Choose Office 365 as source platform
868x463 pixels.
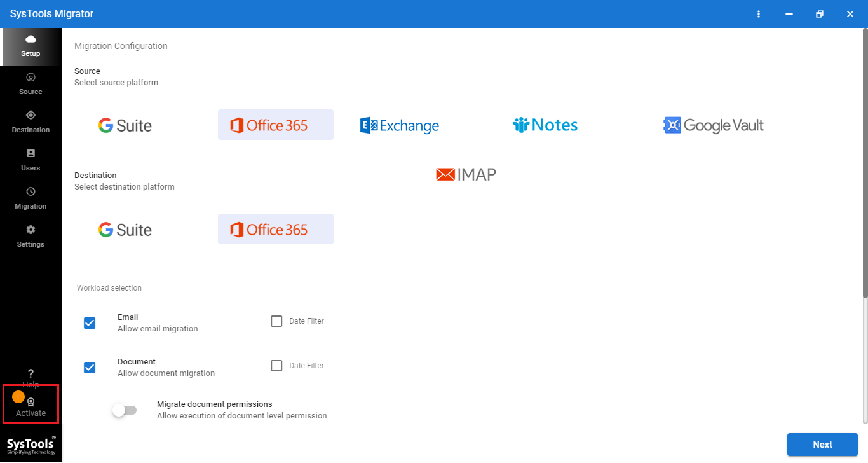276,125
